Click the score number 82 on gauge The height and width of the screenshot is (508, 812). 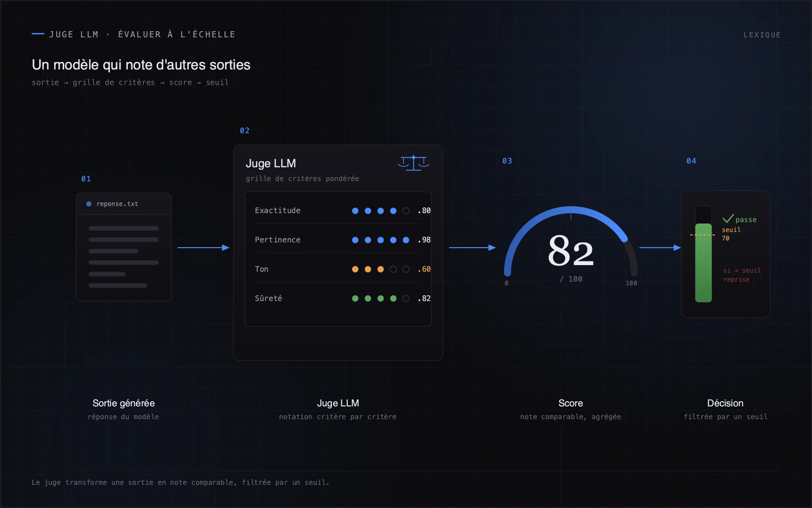pos(571,251)
